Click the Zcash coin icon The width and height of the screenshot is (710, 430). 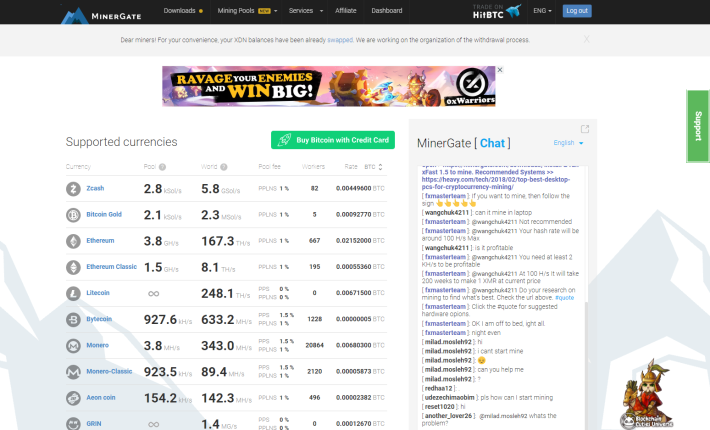(73, 189)
